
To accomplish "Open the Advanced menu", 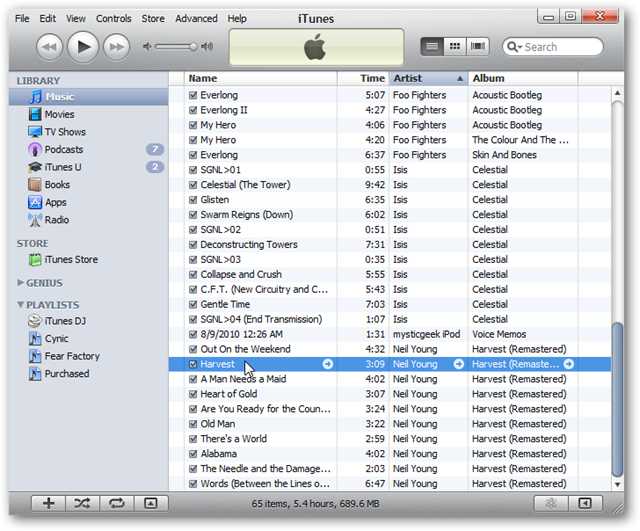I will tap(196, 19).
